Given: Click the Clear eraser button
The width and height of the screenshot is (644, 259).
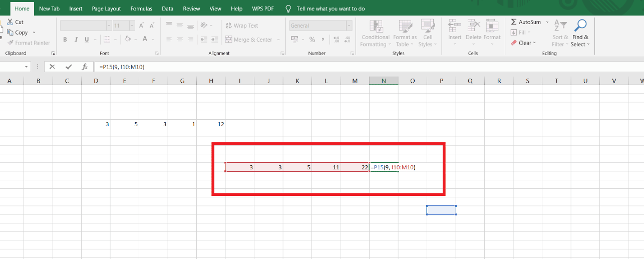Looking at the screenshot, I should point(523,43).
